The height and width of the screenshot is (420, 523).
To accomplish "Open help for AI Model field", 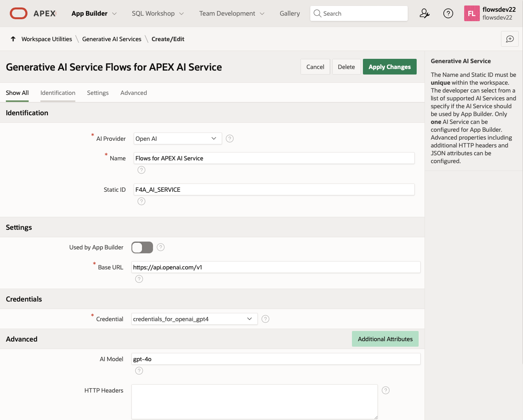I will pos(139,371).
